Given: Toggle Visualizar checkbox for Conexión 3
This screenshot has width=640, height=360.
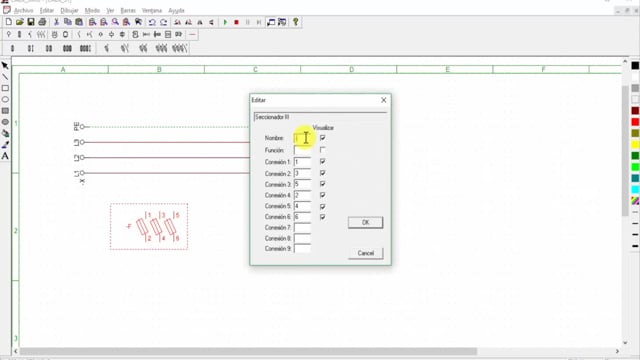Looking at the screenshot, I should coord(322,184).
